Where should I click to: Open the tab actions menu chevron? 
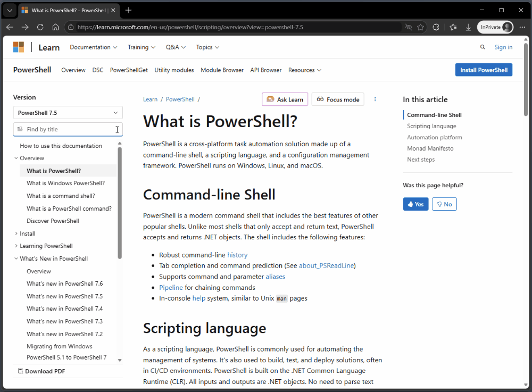pyautogui.click(x=10, y=10)
